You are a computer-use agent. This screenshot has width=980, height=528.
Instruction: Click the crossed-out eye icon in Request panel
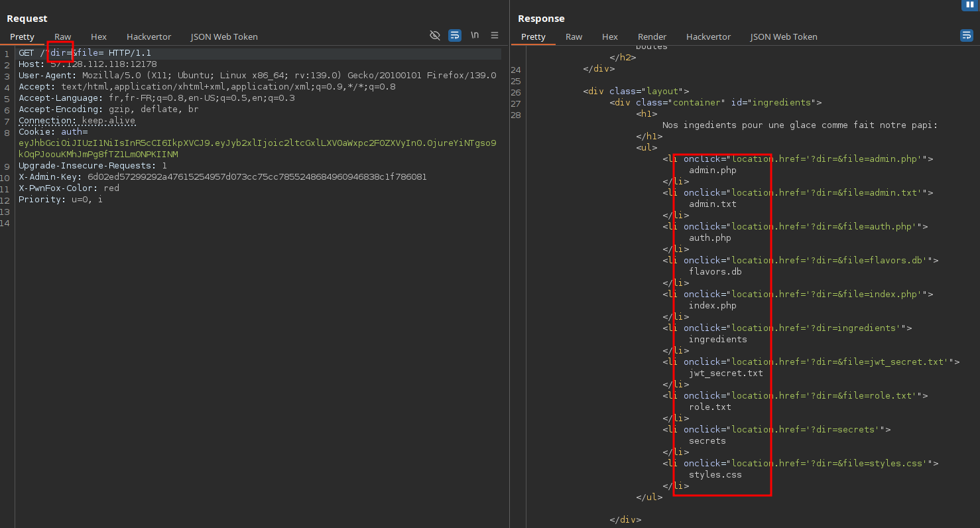click(x=435, y=35)
